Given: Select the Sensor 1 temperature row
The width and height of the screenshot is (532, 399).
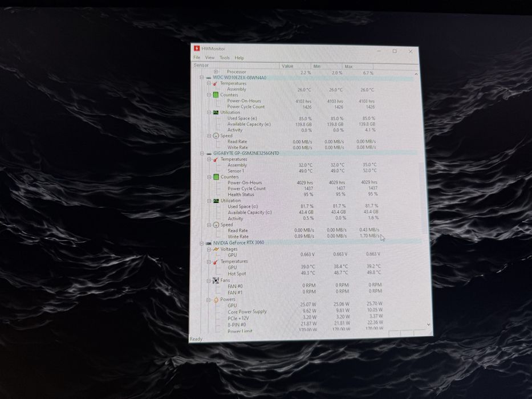Looking at the screenshot, I should [x=302, y=171].
